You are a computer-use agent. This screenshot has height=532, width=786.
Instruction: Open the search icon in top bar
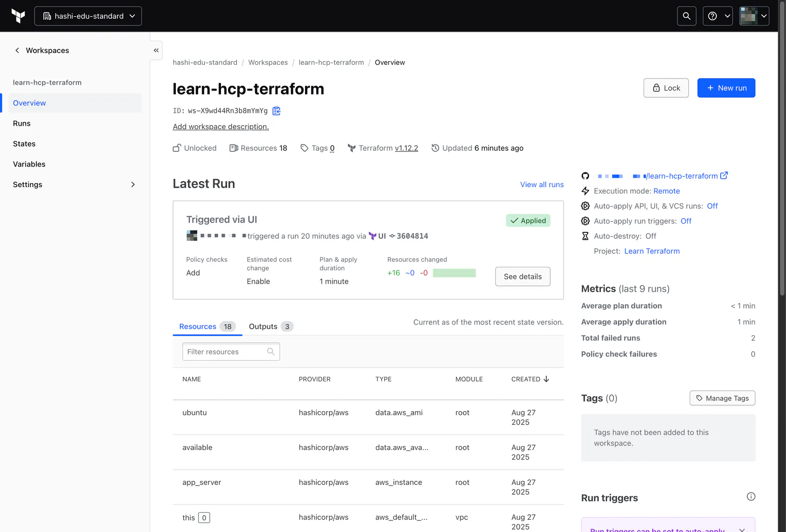pos(686,16)
